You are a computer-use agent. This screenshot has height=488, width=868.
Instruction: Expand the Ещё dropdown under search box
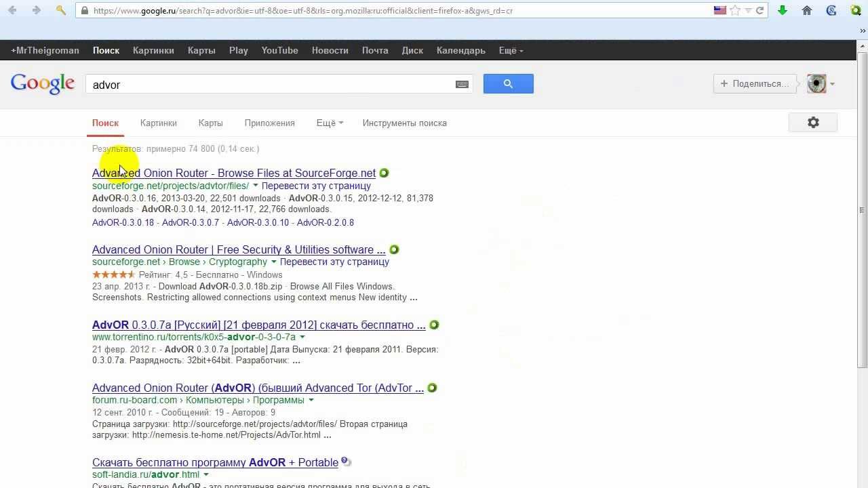(x=330, y=123)
